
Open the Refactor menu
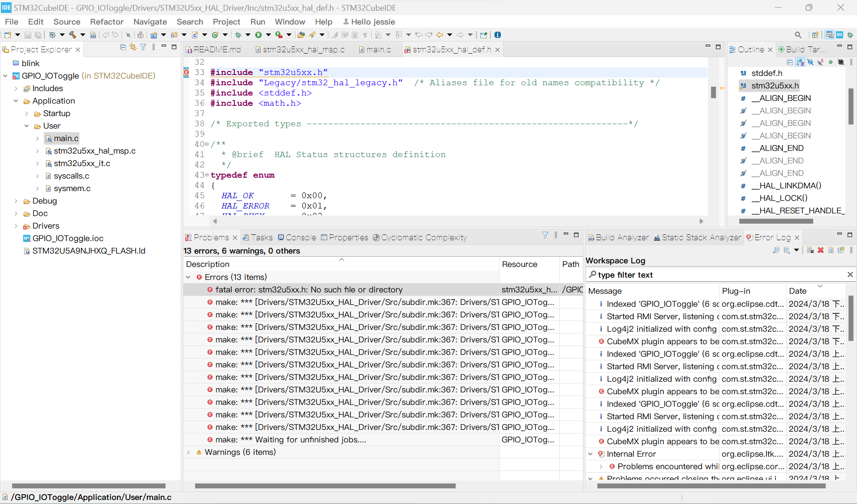click(x=107, y=21)
